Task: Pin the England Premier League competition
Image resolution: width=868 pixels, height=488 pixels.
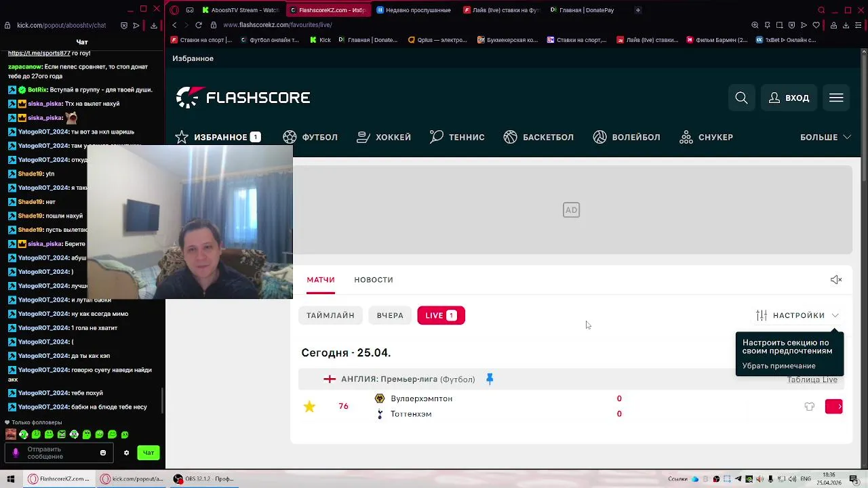Action: [490, 379]
